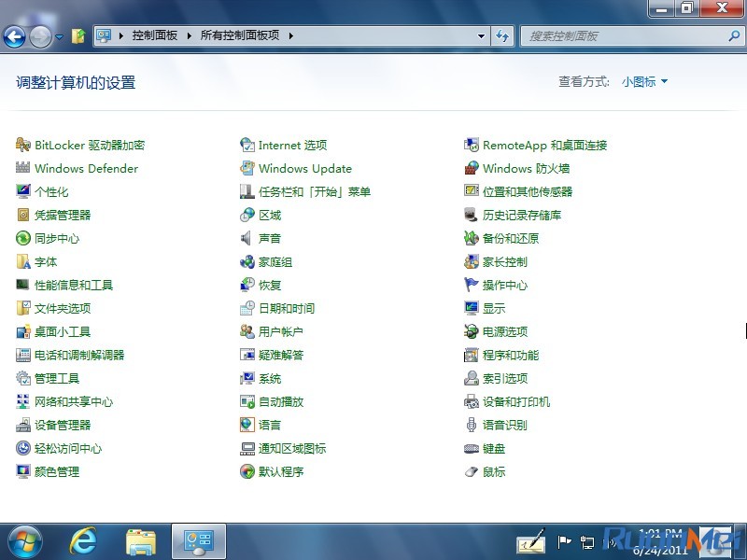Click the 轻松访问中心 icon
Screen dimensions: 747x560
[22, 448]
